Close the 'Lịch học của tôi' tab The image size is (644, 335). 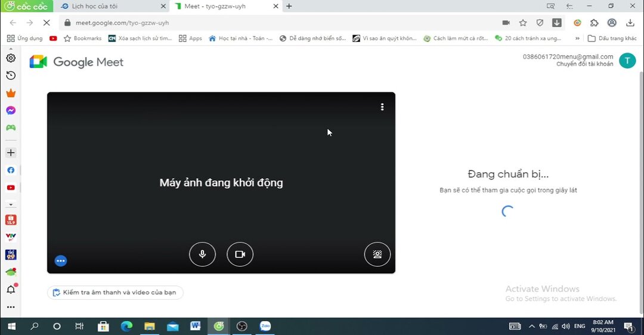163,6
